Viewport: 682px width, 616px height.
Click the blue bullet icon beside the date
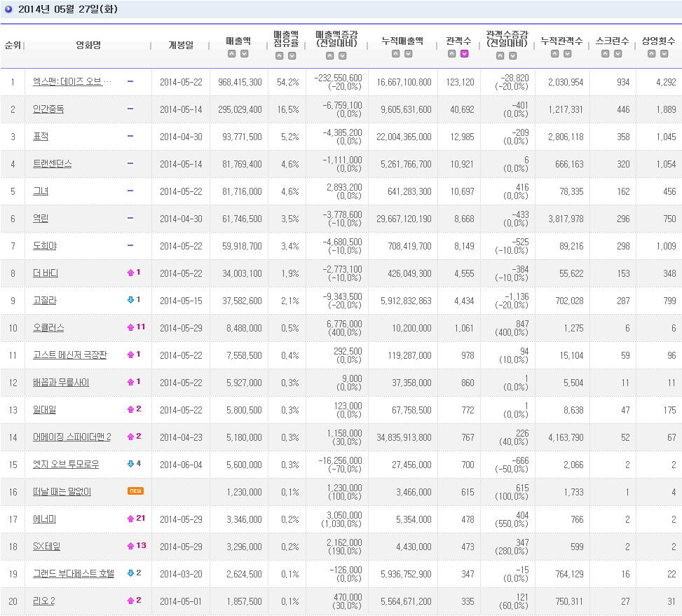pos(8,8)
